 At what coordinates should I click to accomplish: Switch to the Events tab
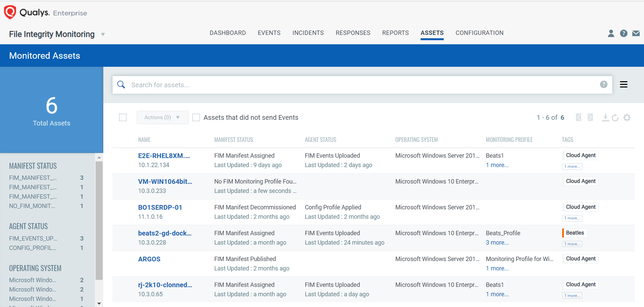(x=269, y=33)
